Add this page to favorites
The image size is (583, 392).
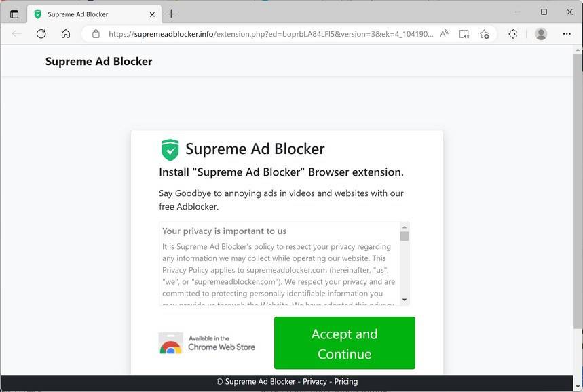[484, 34]
